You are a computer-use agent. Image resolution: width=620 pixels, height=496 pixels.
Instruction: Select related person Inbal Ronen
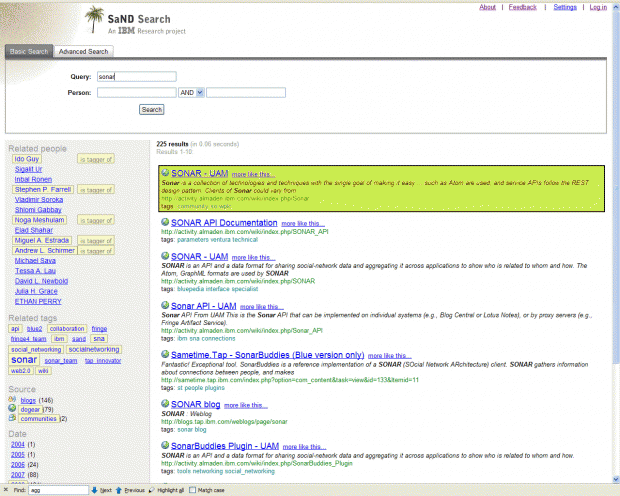33,179
